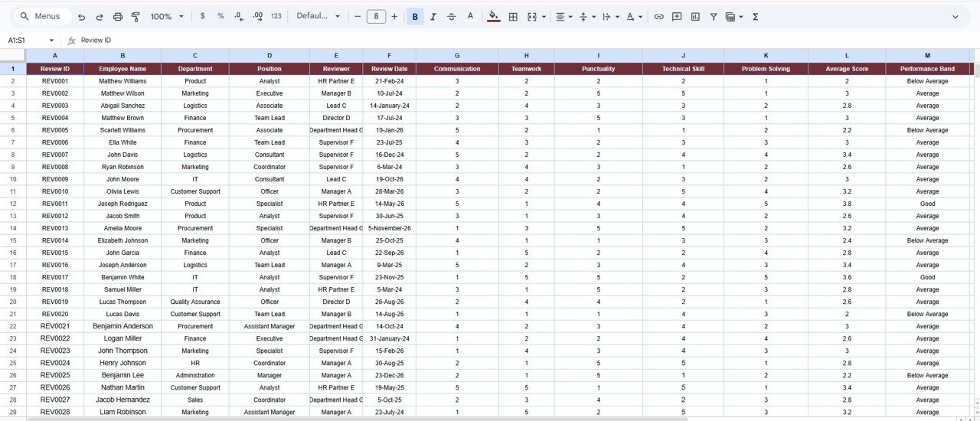This screenshot has width=980, height=421.
Task: Toggle Italic formatting
Action: [433, 16]
